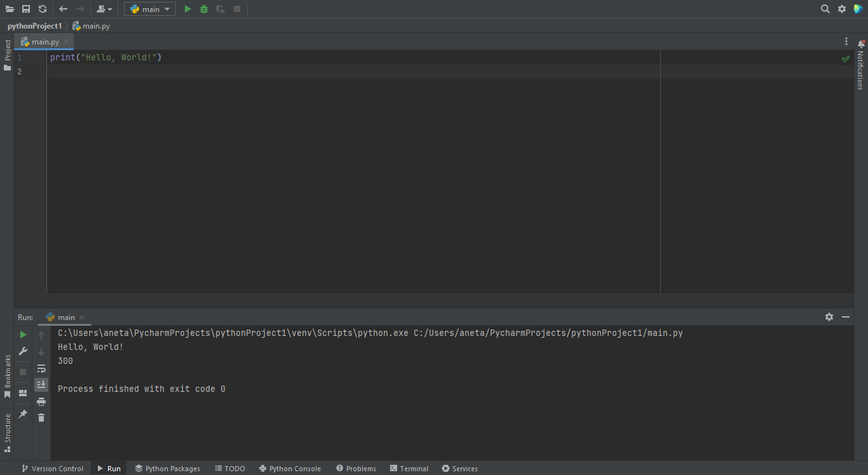Open pythonProject1 in the breadcrumb bar

pyautogui.click(x=33, y=25)
